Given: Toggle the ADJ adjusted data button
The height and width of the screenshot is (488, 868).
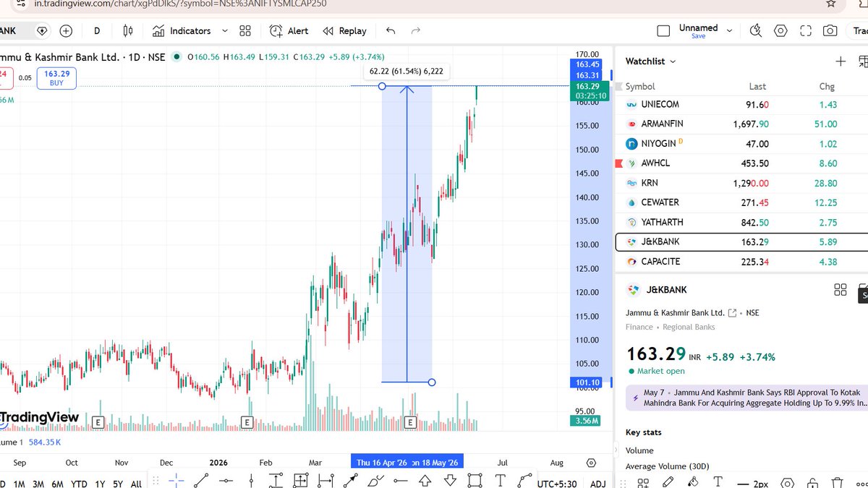Looking at the screenshot, I should click(x=598, y=484).
